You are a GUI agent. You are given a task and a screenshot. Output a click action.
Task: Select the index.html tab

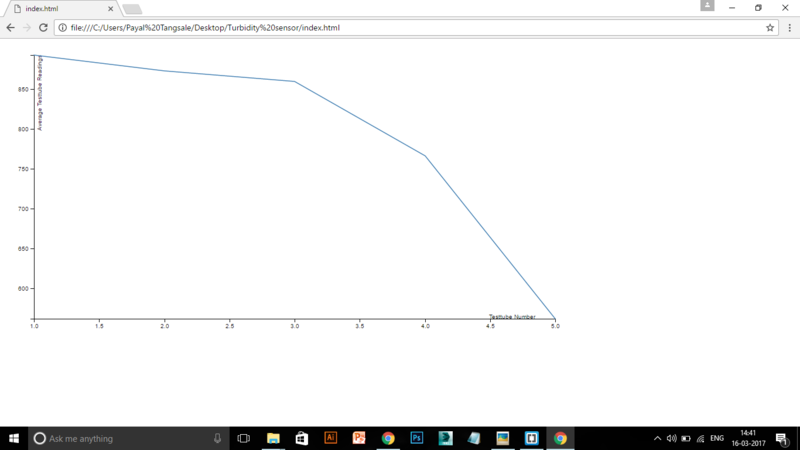(x=55, y=8)
